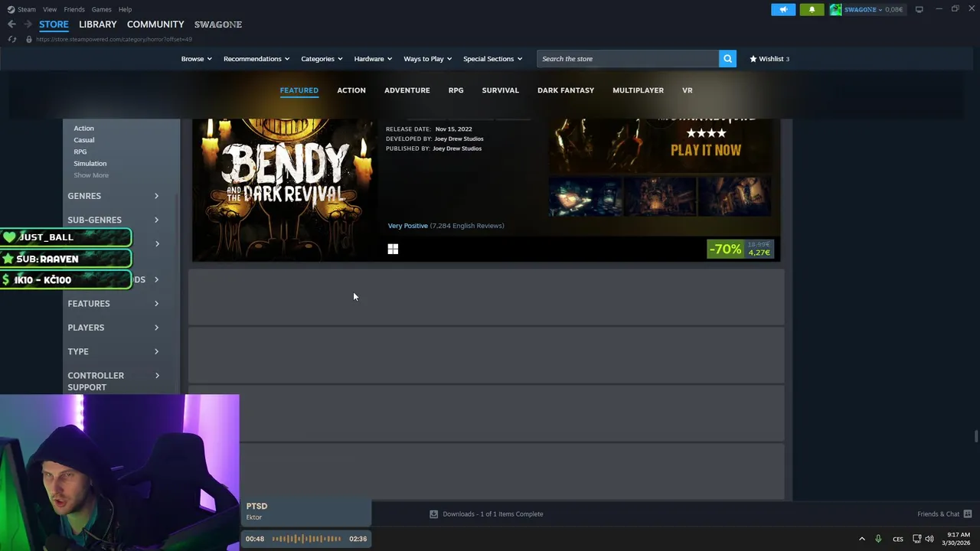The width and height of the screenshot is (980, 551).
Task: Click the Steam announcements megaphone icon
Action: tap(783, 9)
